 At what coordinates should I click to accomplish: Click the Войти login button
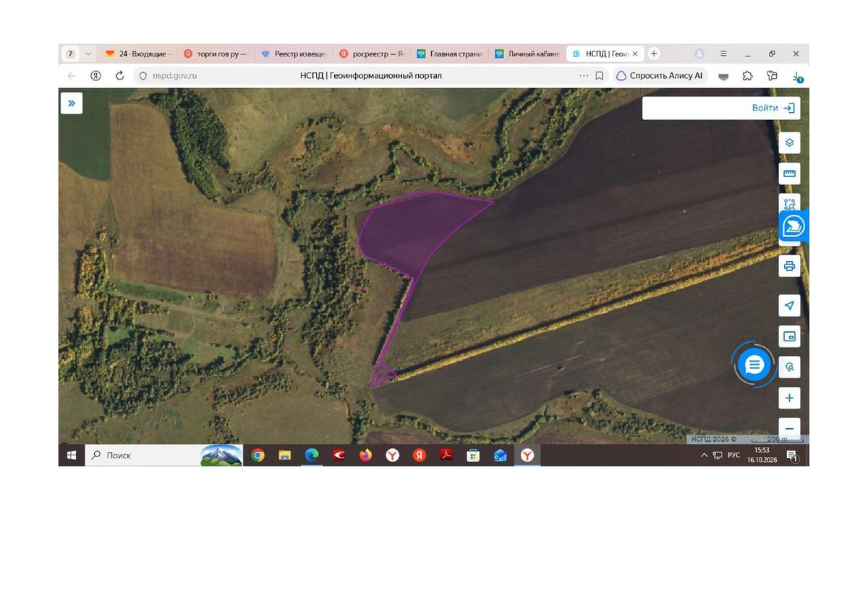pyautogui.click(x=773, y=108)
